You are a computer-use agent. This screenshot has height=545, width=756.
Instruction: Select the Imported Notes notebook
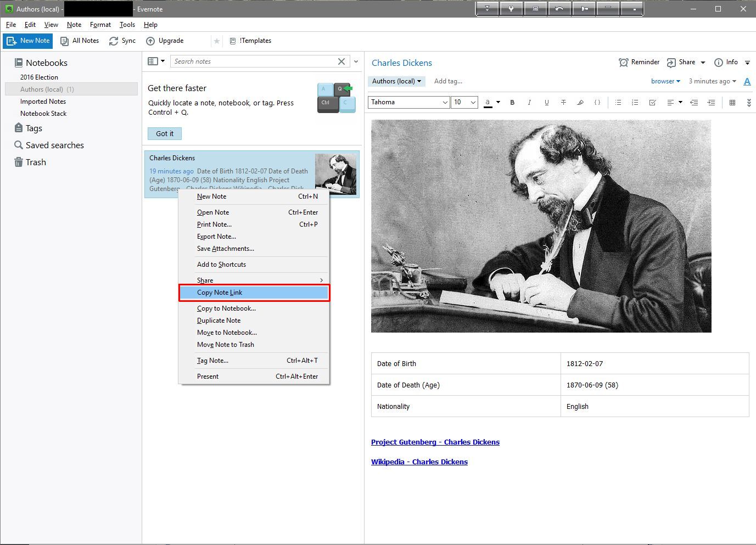click(43, 102)
